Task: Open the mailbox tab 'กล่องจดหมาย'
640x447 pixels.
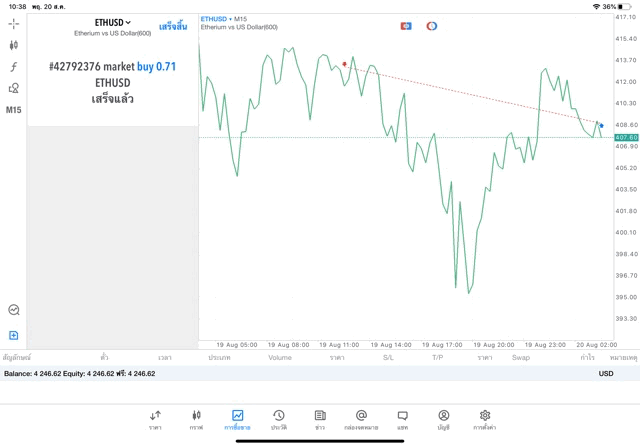Action: click(361, 419)
